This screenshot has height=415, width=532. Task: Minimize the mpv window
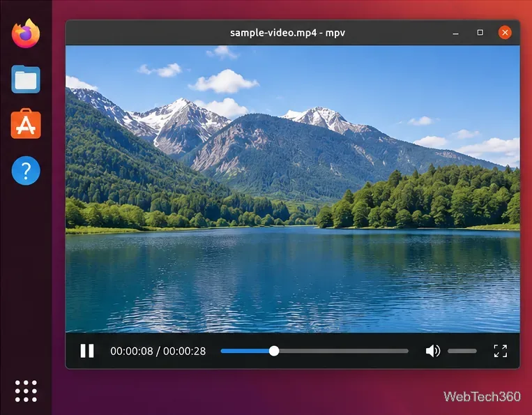coord(456,33)
